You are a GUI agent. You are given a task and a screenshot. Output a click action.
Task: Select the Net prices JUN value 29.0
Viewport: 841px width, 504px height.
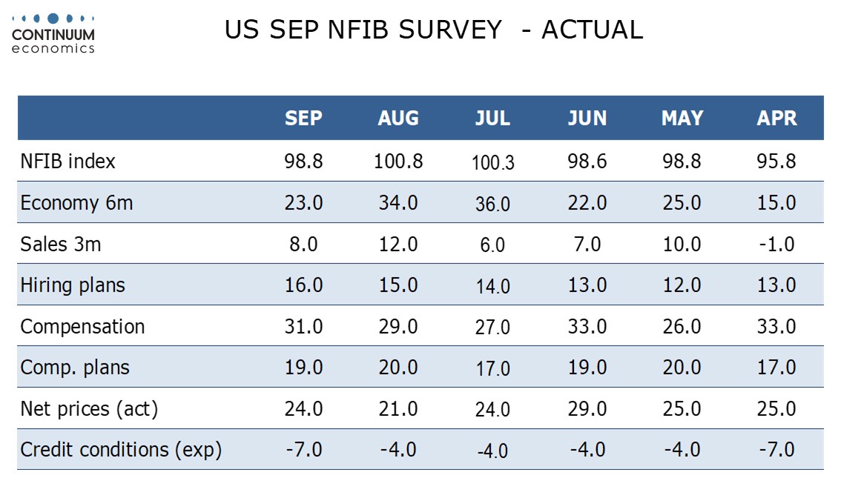click(587, 408)
